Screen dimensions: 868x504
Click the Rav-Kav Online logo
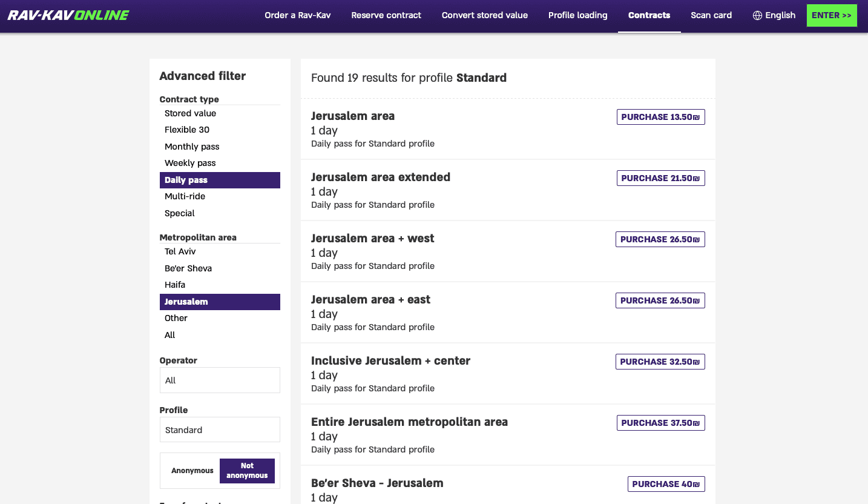pyautogui.click(x=68, y=15)
